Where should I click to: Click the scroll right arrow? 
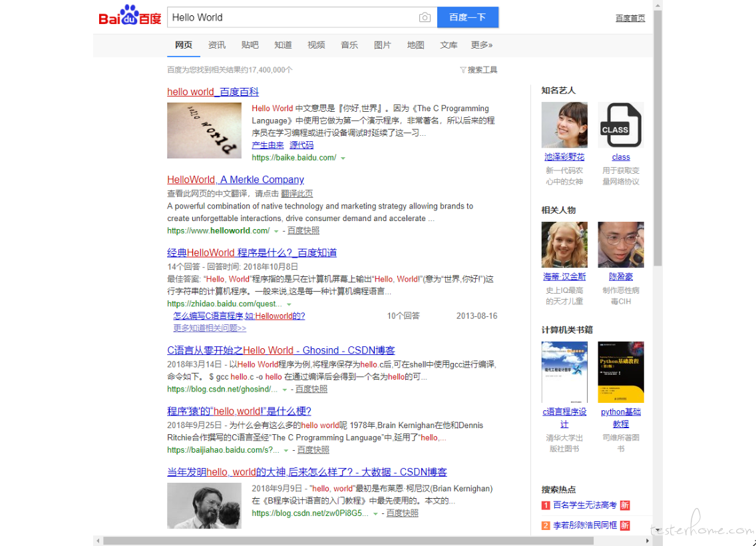648,541
